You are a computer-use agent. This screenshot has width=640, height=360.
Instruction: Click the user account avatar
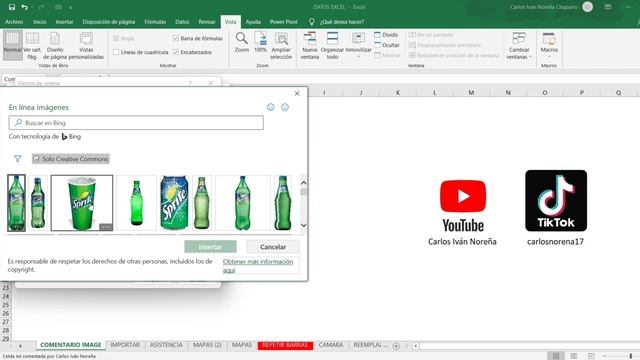(587, 7)
